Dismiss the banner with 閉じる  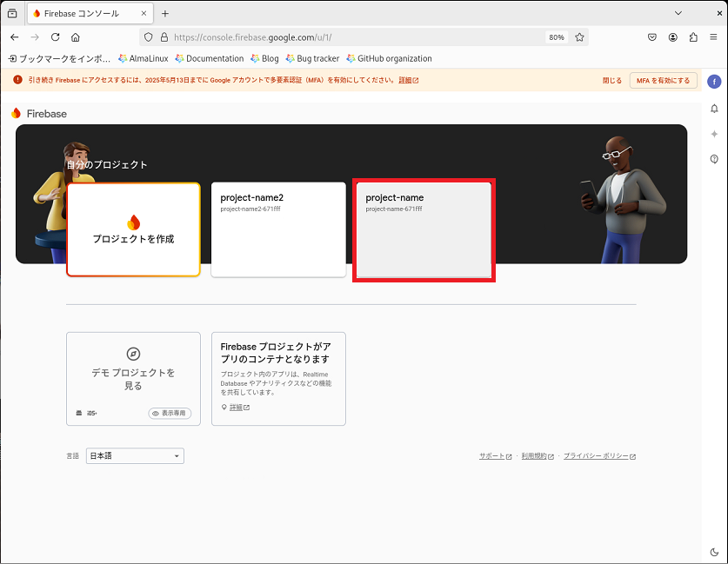(612, 80)
